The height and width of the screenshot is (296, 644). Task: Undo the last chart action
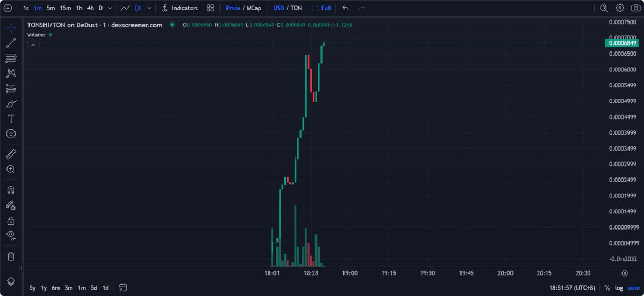click(x=346, y=8)
